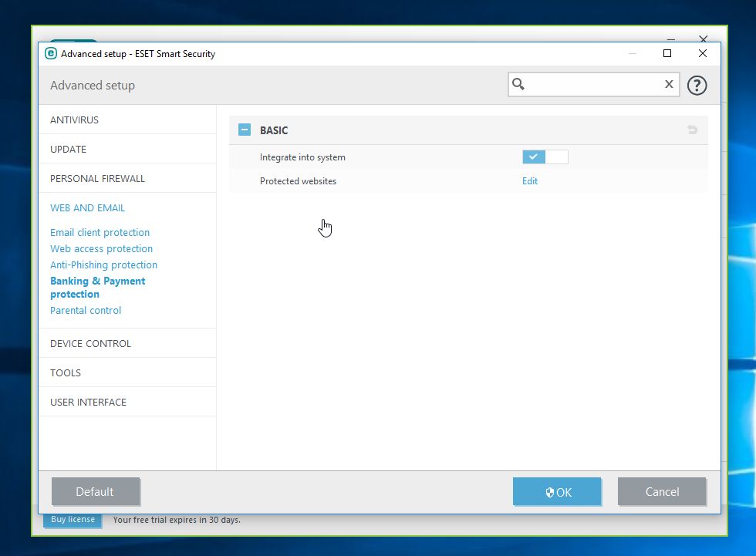Image resolution: width=756 pixels, height=556 pixels.
Task: Toggle Integrate into system switch
Action: tap(545, 157)
